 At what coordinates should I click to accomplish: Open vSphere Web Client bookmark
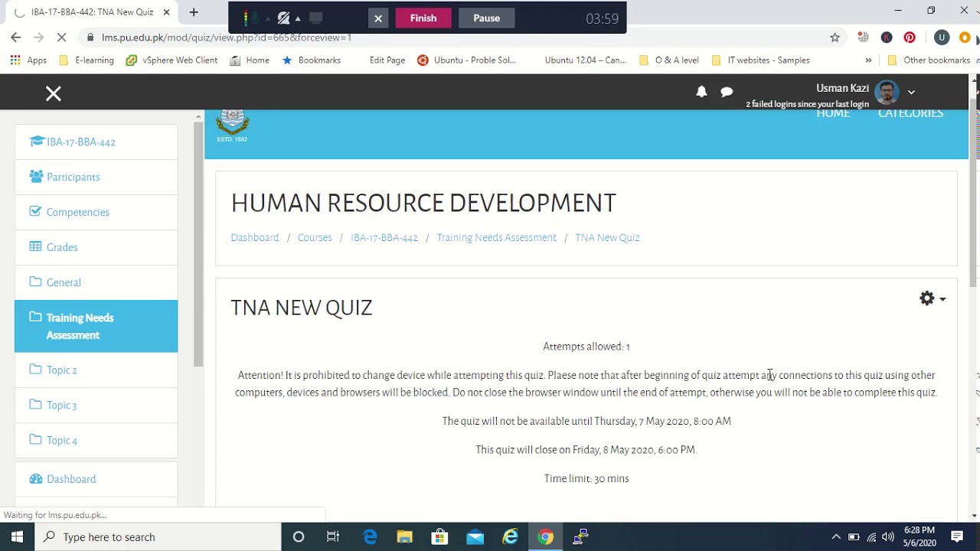click(172, 60)
